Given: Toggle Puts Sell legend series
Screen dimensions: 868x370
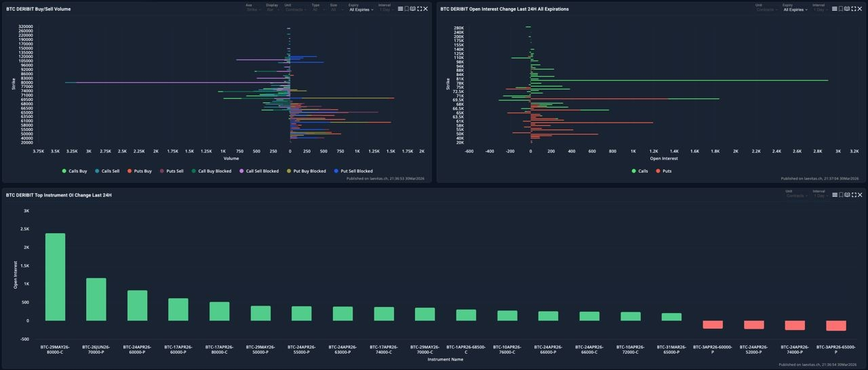Looking at the screenshot, I should coord(172,171).
